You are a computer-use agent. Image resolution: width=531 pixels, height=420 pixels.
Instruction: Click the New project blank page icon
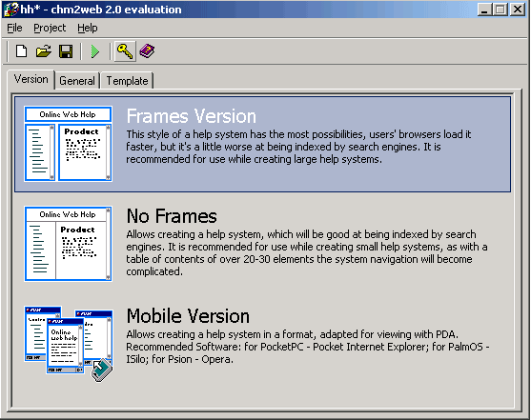(21, 51)
